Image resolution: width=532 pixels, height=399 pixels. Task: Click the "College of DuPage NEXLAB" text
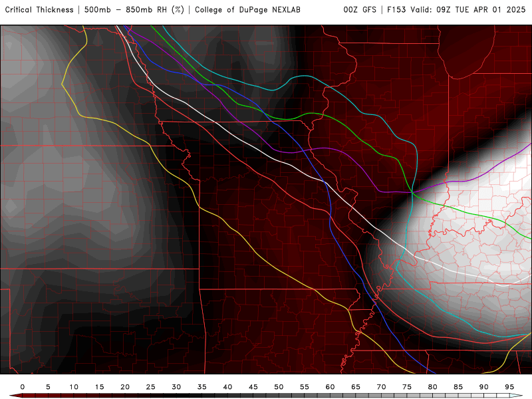coord(247,10)
